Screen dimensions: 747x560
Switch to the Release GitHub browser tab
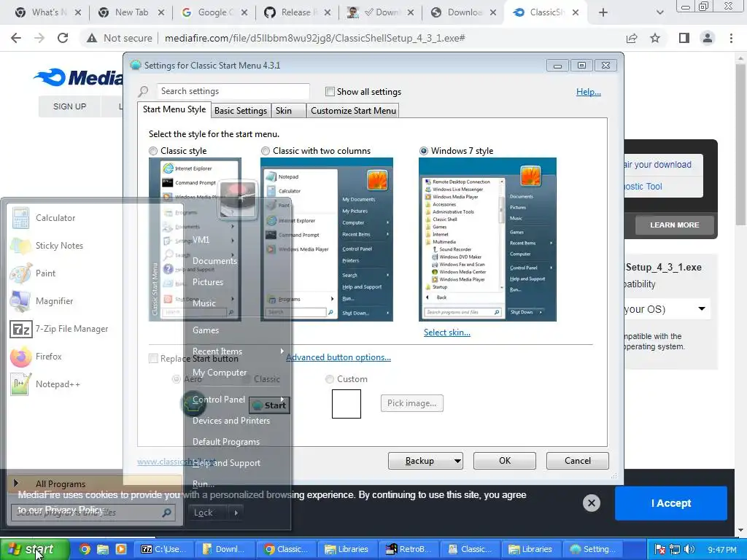click(296, 12)
